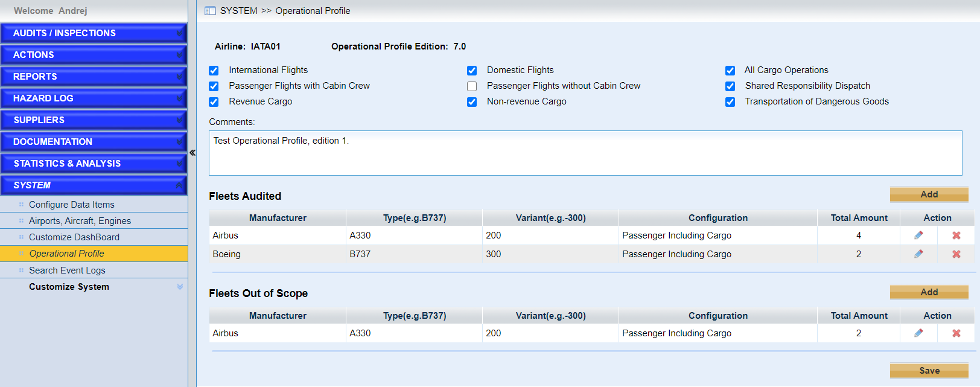Screen dimensions: 980x387
Task: Click the breadcrumb page icon beside SYSTEM
Action: [x=210, y=11]
